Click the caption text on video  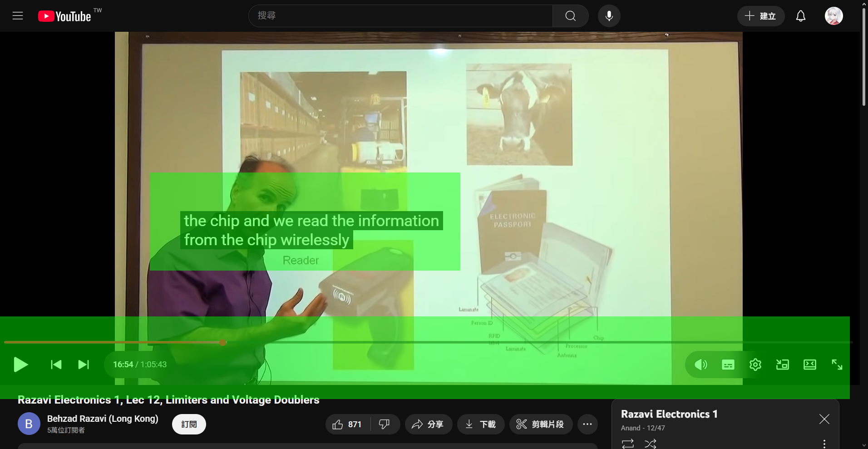[x=311, y=230]
